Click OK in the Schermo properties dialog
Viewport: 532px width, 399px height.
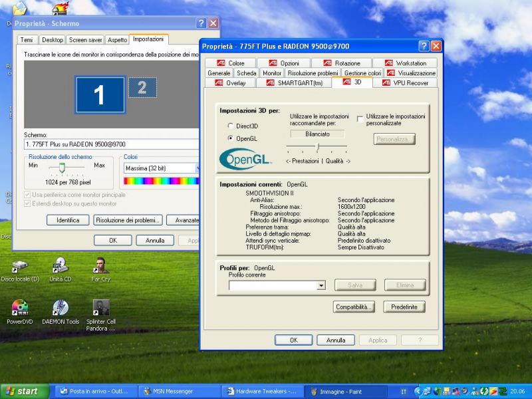click(113, 240)
